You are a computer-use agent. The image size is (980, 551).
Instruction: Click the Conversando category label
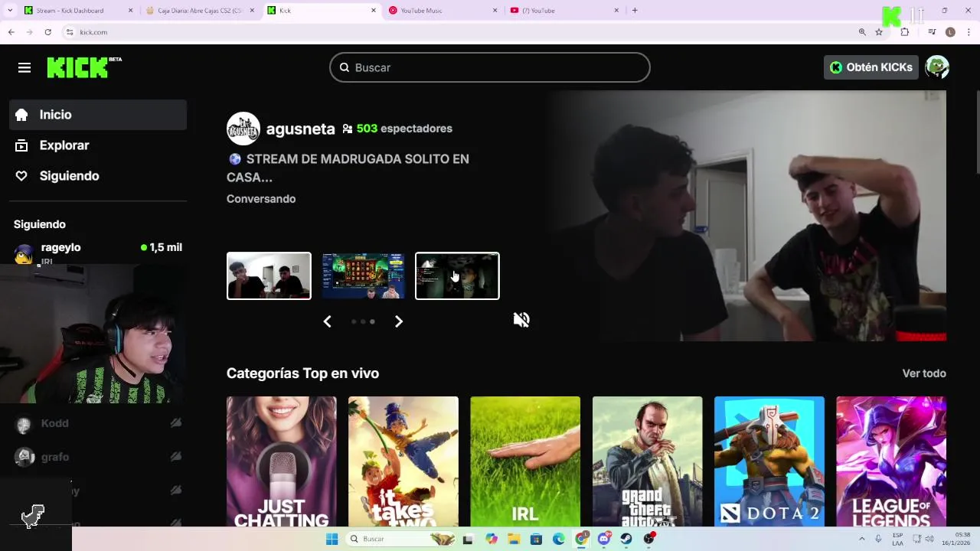coord(261,199)
